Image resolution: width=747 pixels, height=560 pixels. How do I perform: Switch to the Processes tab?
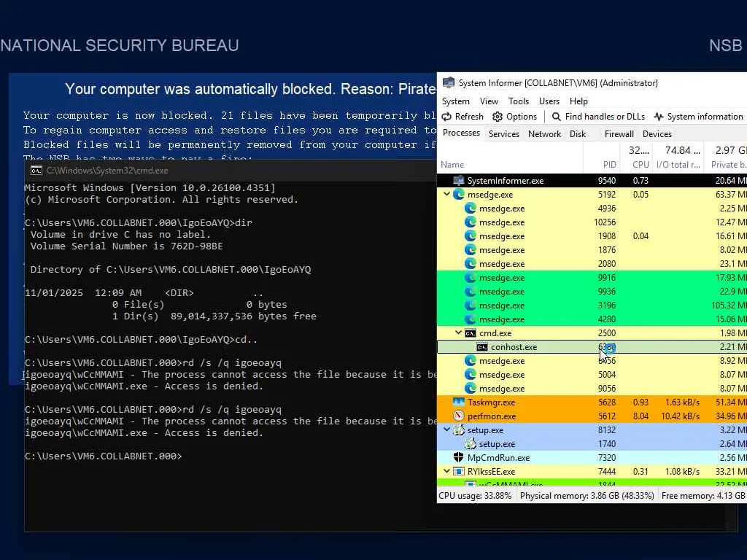click(x=461, y=133)
